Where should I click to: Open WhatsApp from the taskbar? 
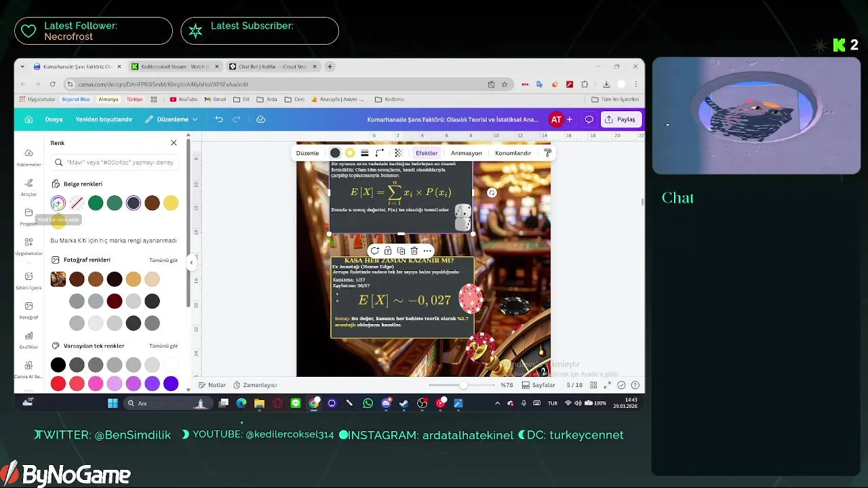point(368,403)
